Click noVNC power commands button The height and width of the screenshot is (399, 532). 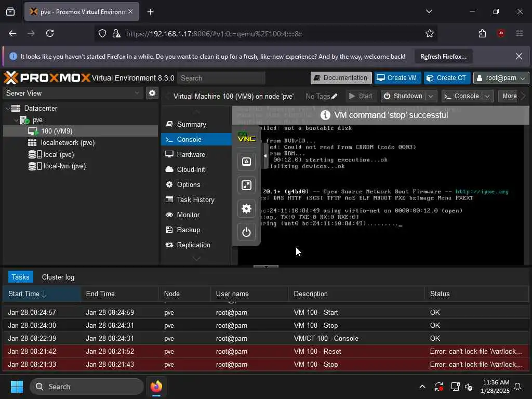(246, 232)
